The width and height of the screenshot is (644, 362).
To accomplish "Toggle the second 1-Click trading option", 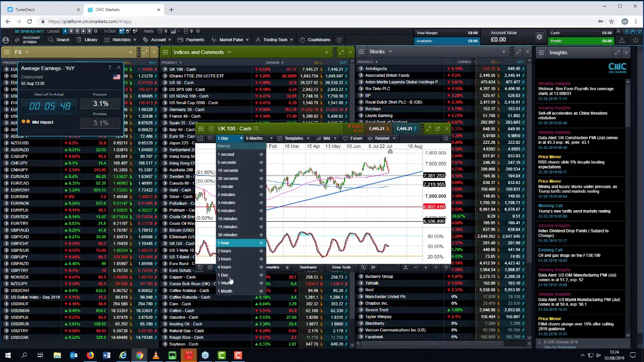I will 128,31.
